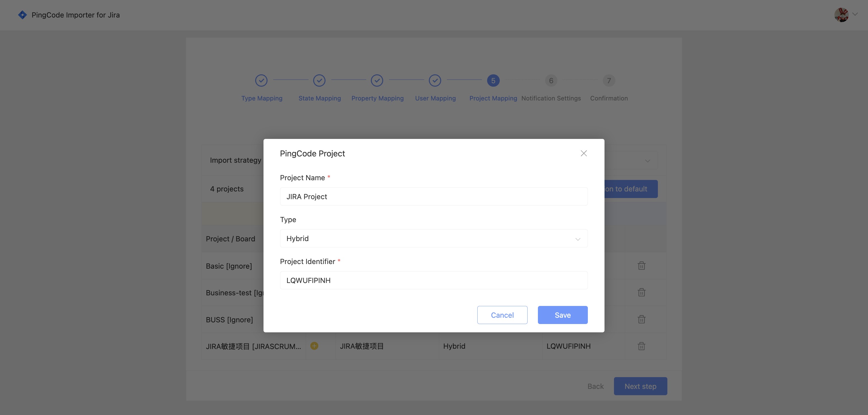The height and width of the screenshot is (415, 868).
Task: Remove the JIRA敏捷项目 mapping row
Action: click(x=642, y=346)
